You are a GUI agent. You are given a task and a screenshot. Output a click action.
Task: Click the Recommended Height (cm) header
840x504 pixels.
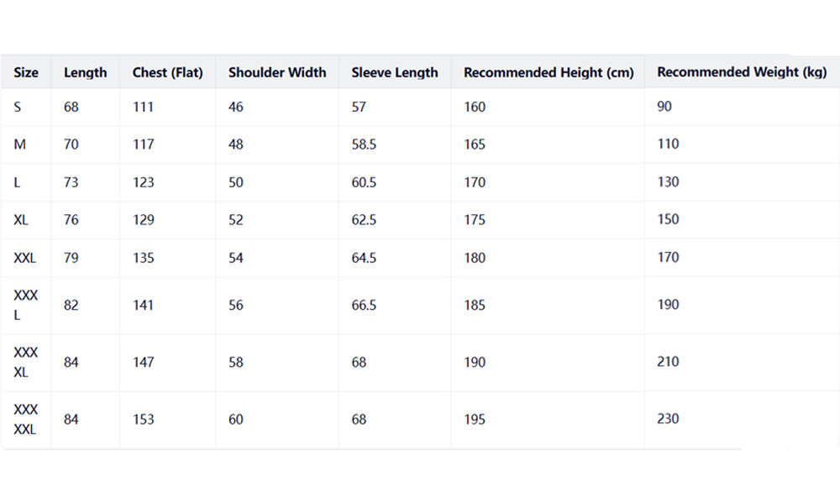549,72
